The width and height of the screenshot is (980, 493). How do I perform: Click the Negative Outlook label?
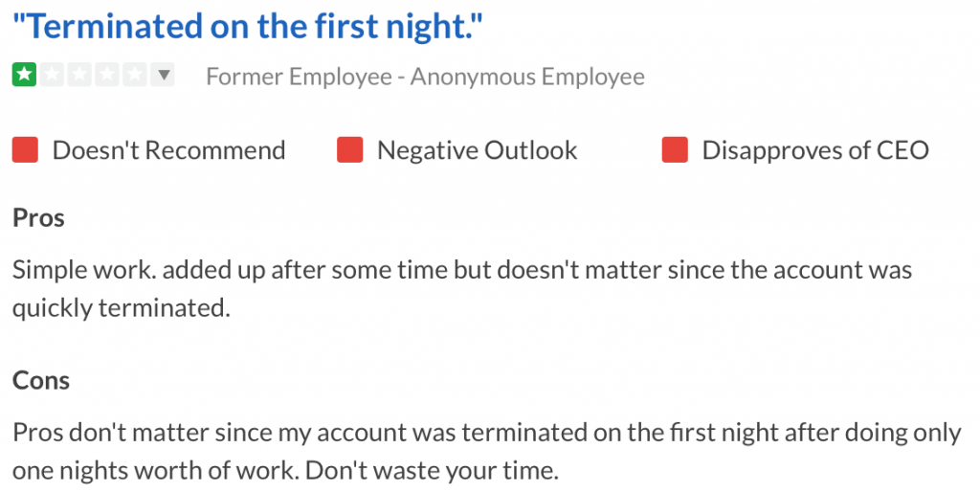click(478, 150)
